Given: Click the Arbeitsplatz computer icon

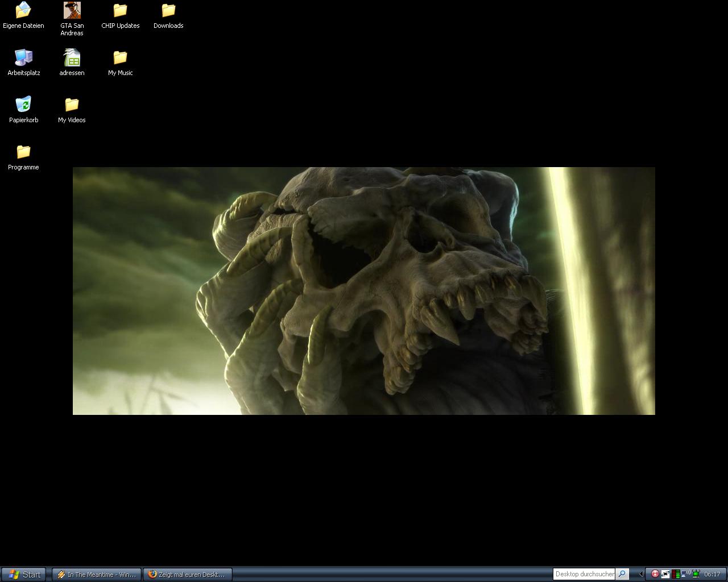Looking at the screenshot, I should coord(23,58).
